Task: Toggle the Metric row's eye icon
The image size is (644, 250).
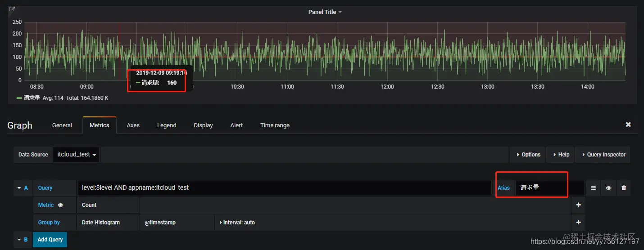Action: click(x=61, y=205)
